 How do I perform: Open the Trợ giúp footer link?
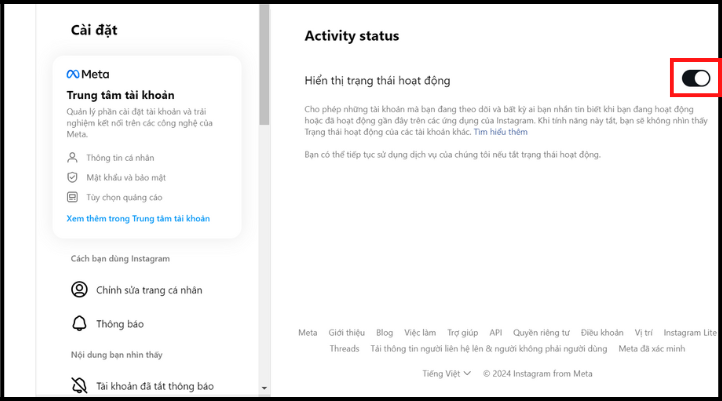(463, 332)
